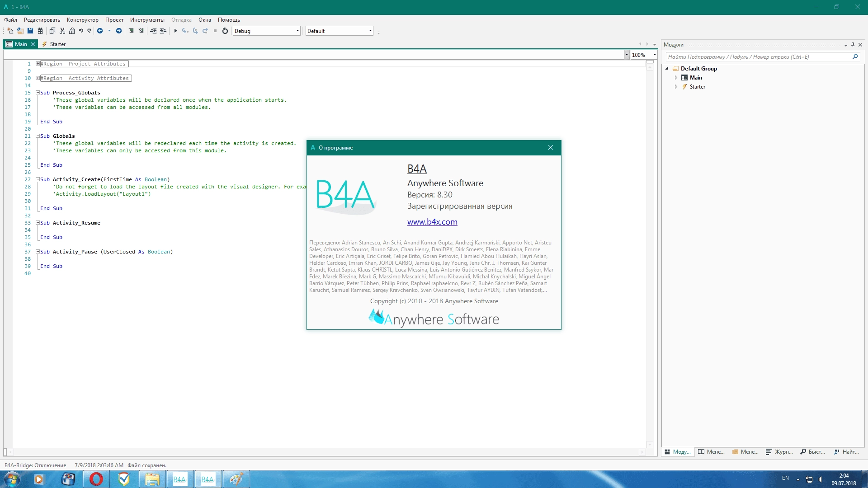Click the Paste icon in the toolbar

coord(71,31)
